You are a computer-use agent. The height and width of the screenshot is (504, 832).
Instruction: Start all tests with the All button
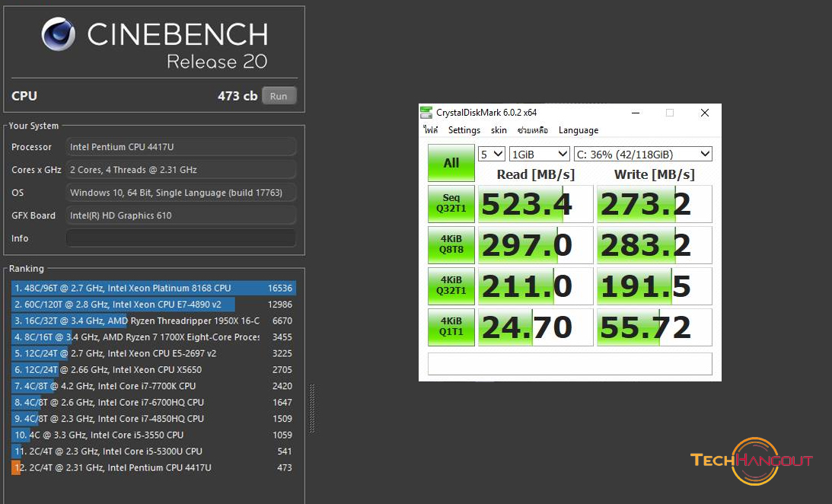(451, 163)
